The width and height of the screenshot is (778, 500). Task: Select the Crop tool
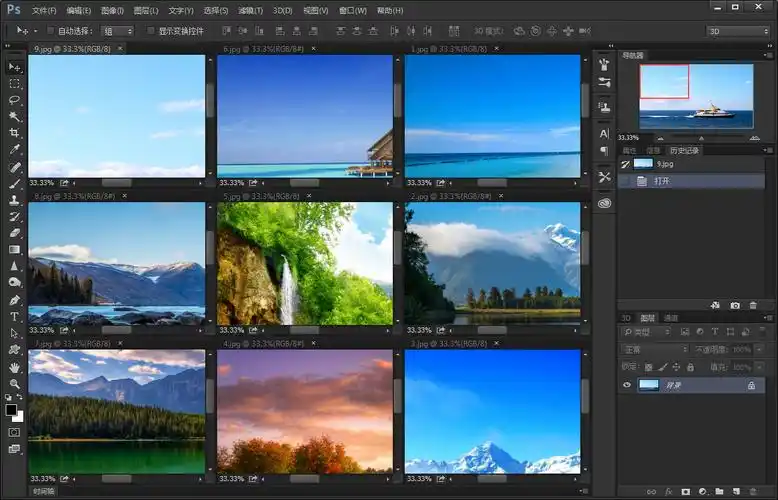pyautogui.click(x=15, y=133)
